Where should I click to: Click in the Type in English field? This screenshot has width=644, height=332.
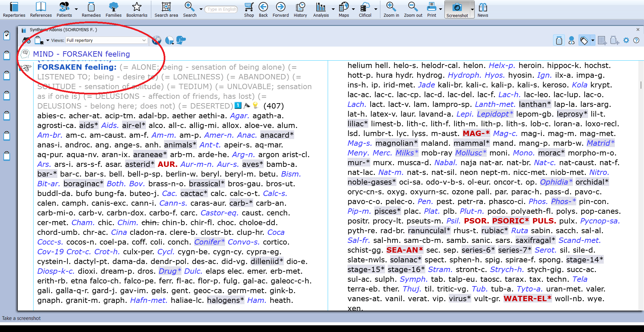221,9
